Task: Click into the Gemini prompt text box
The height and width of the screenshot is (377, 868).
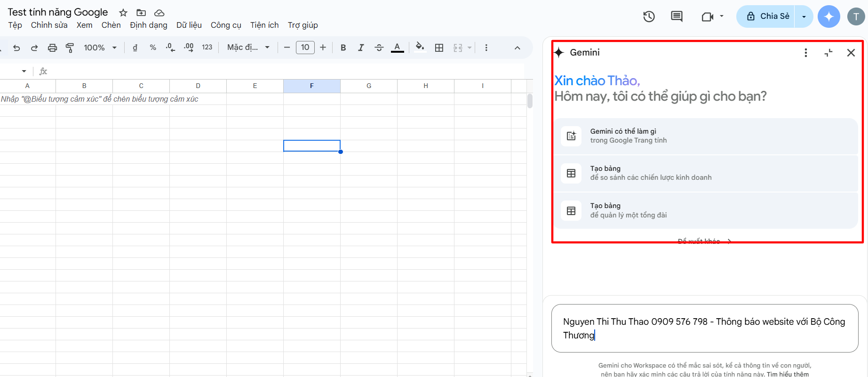Action: click(x=704, y=328)
